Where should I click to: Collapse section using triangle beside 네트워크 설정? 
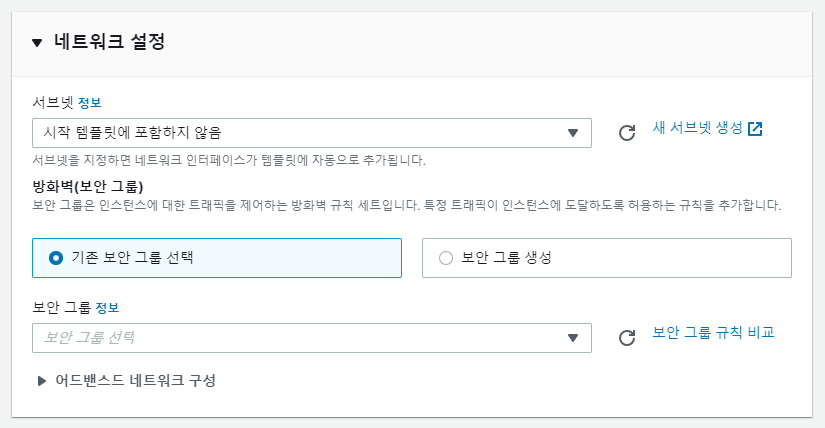coord(37,43)
